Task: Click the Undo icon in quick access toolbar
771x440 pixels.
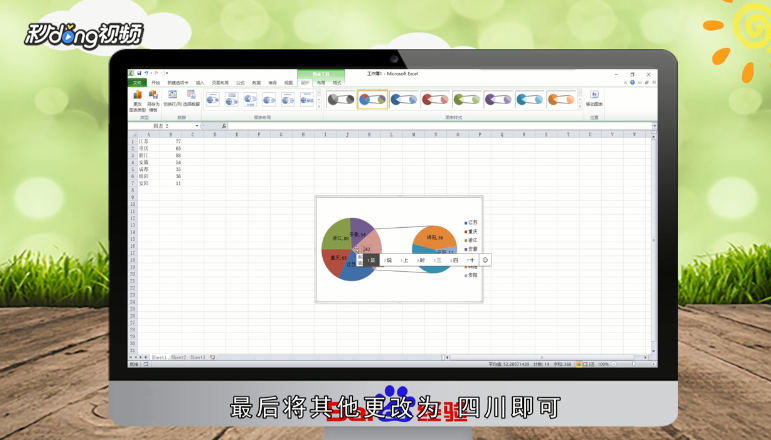Action: [x=146, y=73]
